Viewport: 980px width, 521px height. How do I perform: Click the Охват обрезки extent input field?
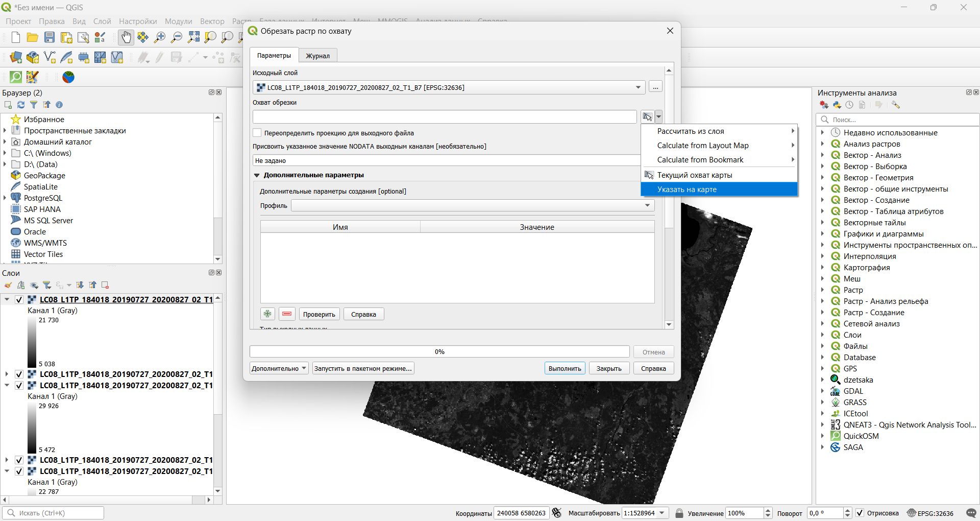[444, 117]
